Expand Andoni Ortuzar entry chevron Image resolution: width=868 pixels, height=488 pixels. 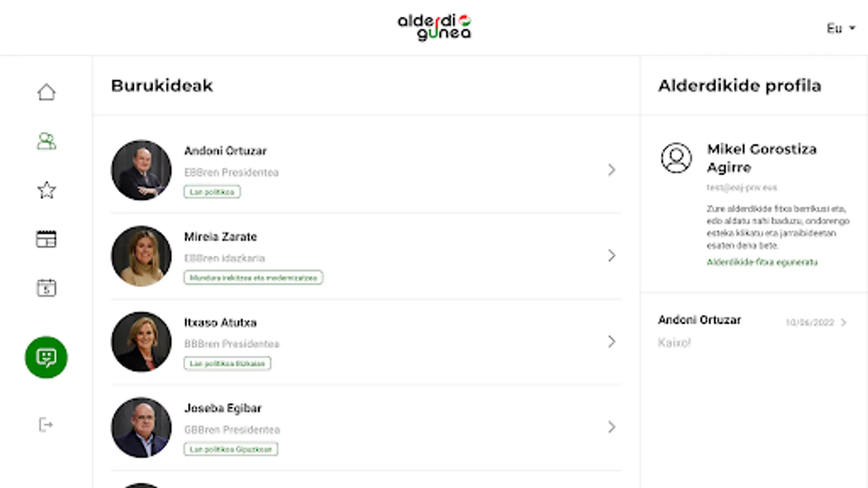pyautogui.click(x=611, y=170)
